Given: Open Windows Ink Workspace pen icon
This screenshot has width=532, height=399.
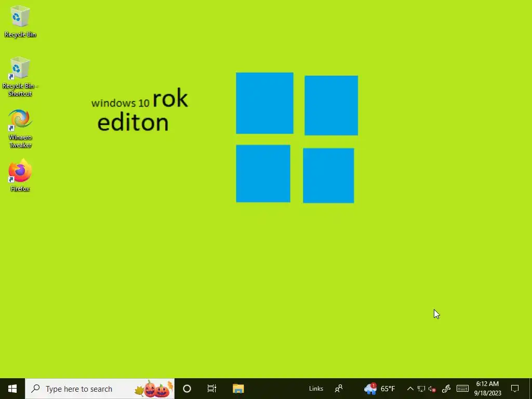Looking at the screenshot, I should coord(446,389).
